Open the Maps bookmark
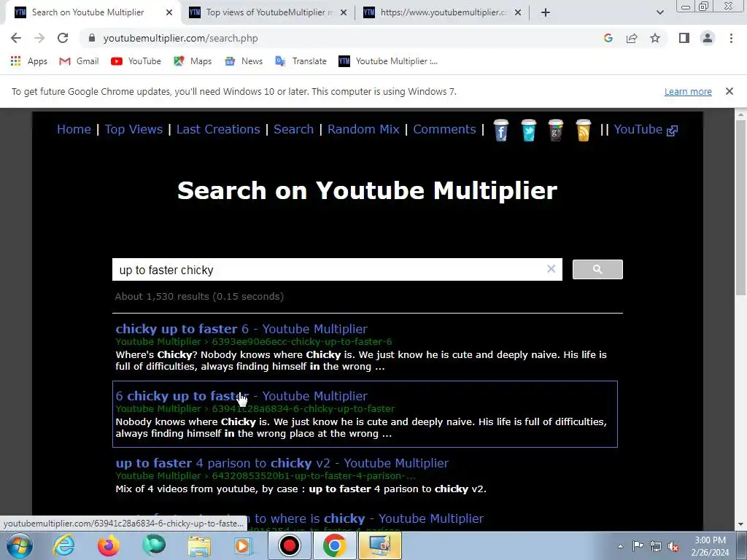 point(193,61)
